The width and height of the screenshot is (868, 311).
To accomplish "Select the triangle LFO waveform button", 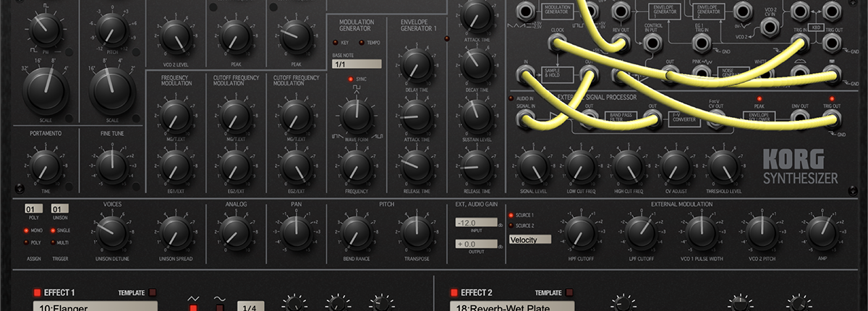I will coord(193,308).
